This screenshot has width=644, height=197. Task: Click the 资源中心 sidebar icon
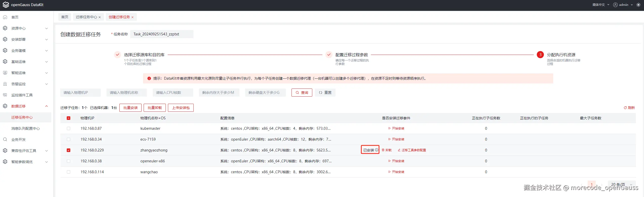click(5, 28)
